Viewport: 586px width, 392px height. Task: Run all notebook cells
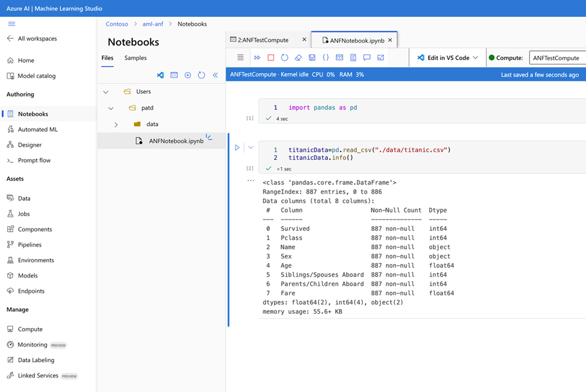click(x=257, y=58)
